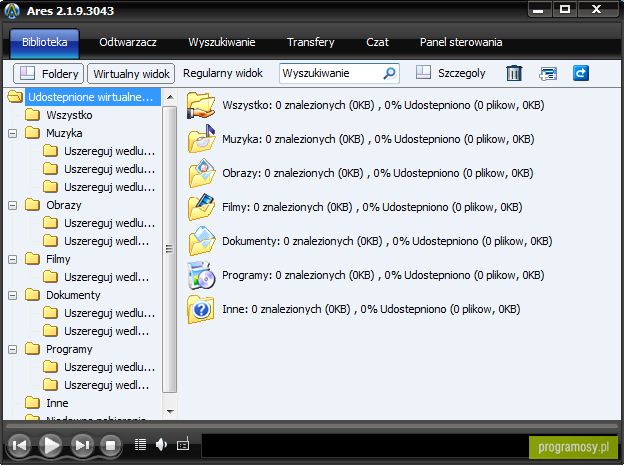The height and width of the screenshot is (465, 624).
Task: Click the Inne question mark folder icon
Action: click(x=201, y=309)
